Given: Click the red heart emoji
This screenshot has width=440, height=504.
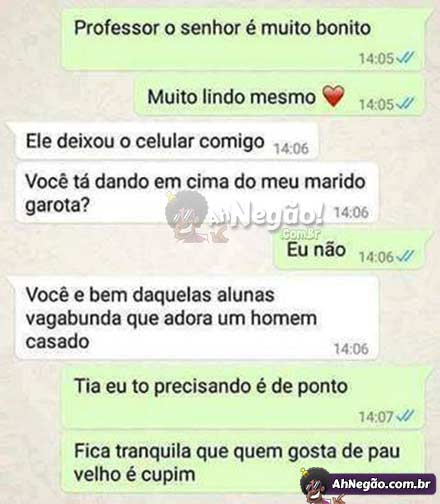Looking at the screenshot, I should (333, 96).
